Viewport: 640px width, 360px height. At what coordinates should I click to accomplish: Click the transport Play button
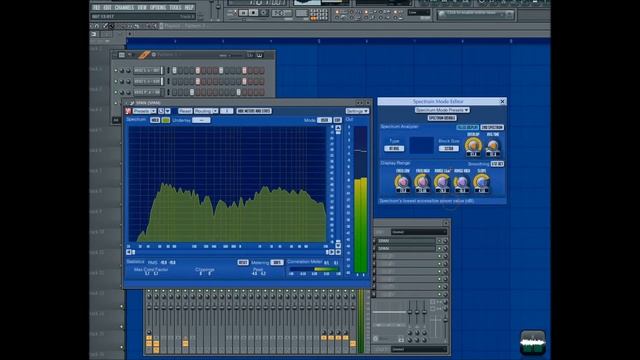click(243, 13)
